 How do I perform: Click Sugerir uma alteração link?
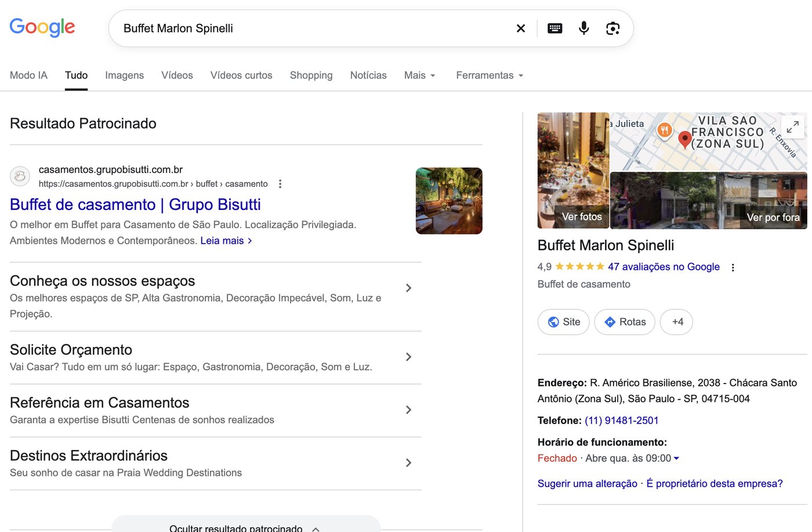point(588,484)
